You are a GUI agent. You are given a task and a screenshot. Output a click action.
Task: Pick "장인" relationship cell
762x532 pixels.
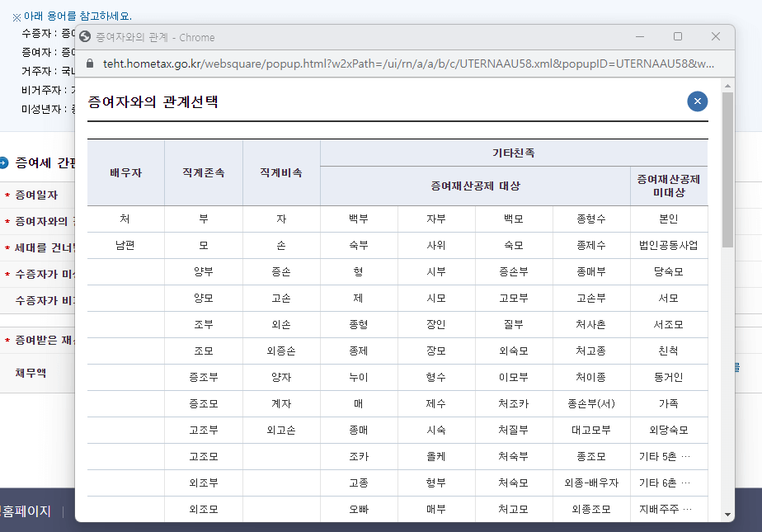tap(436, 324)
